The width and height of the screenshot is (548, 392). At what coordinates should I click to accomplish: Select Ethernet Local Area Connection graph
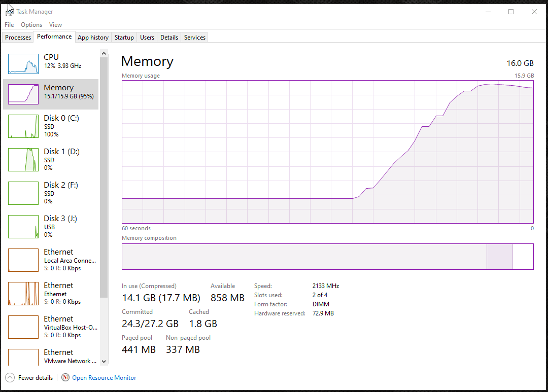(x=23, y=260)
